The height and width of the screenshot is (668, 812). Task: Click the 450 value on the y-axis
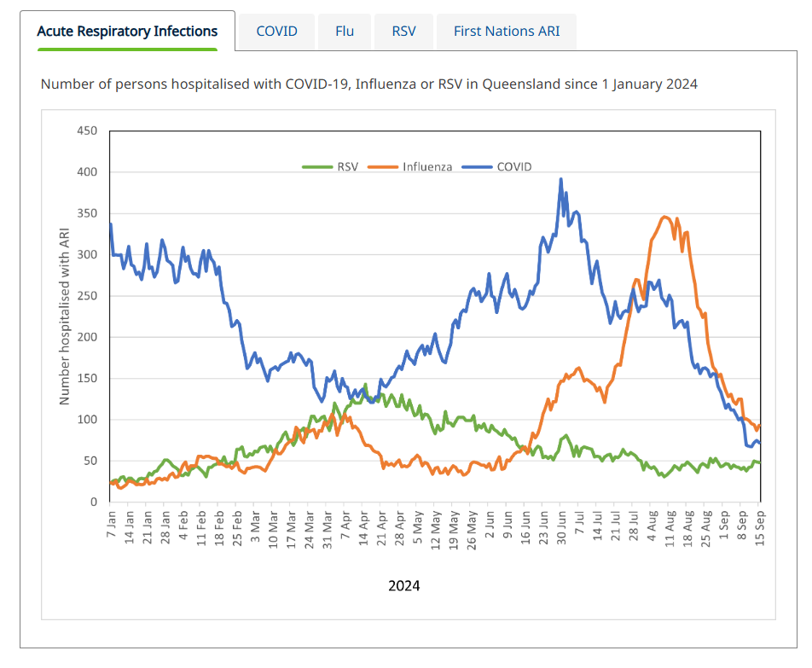[88, 131]
